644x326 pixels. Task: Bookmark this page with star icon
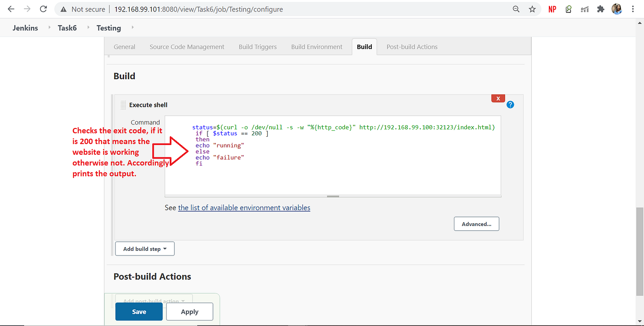532,9
